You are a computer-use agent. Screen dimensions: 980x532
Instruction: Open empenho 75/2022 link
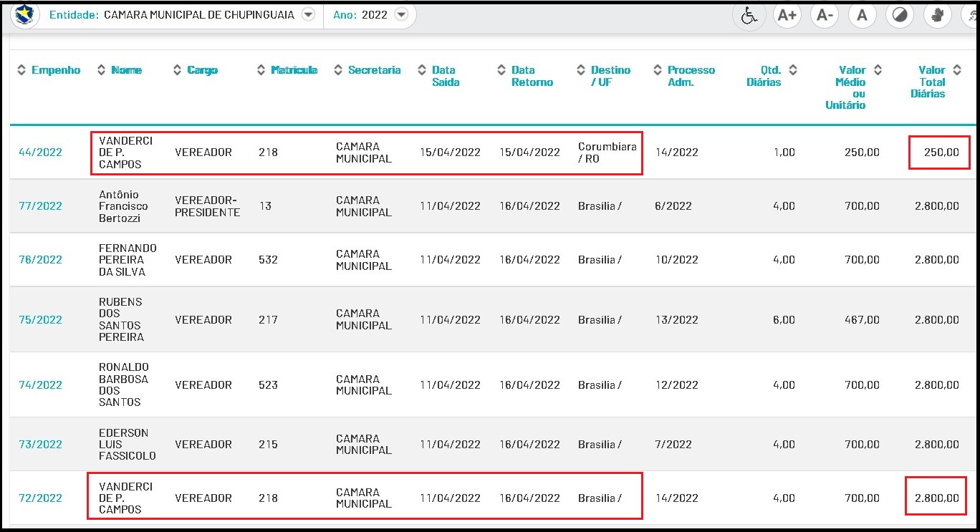(40, 320)
